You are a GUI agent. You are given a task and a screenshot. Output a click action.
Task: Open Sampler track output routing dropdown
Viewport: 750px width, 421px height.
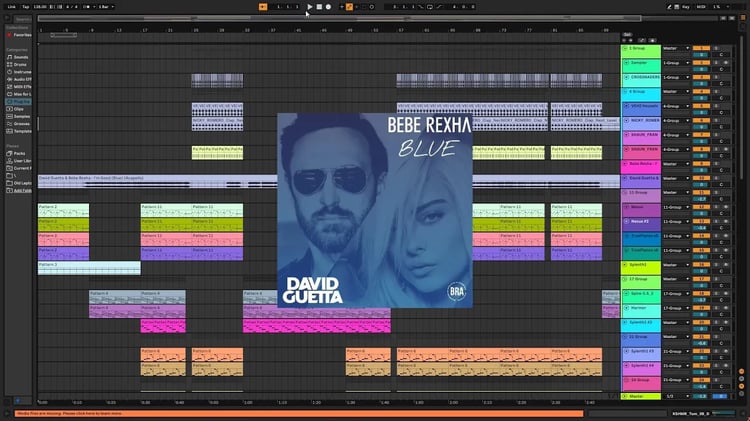click(676, 63)
